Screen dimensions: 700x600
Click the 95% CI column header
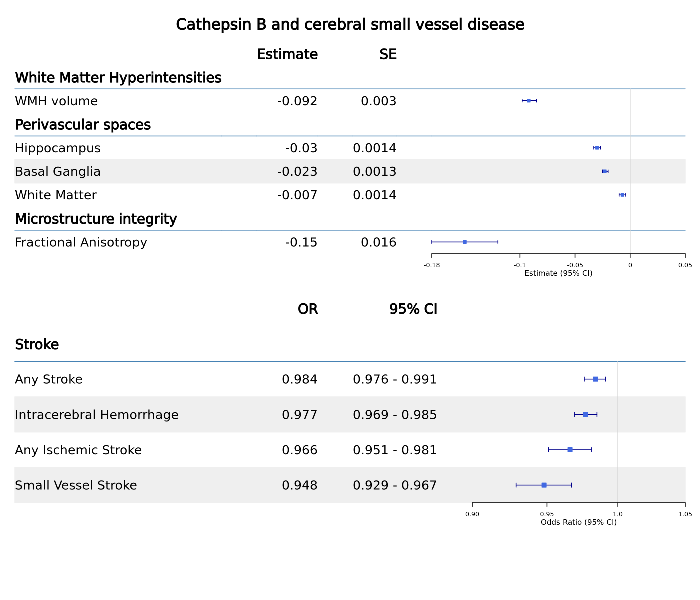[x=413, y=309]
